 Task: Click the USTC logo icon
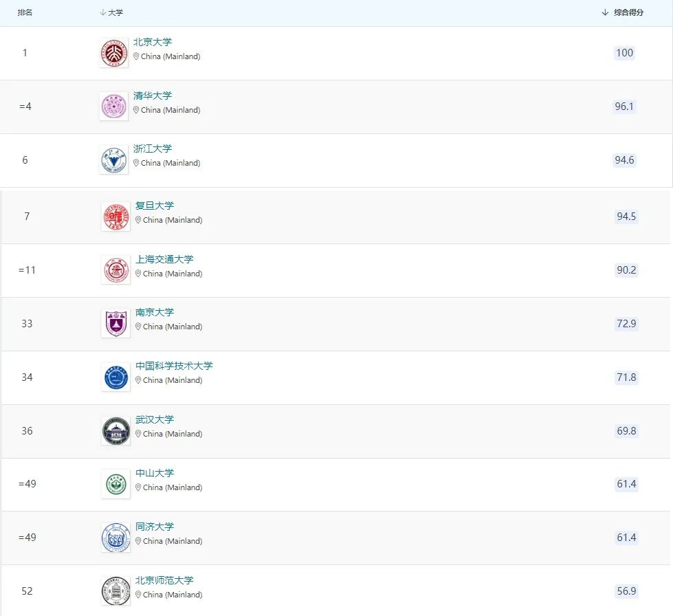pyautogui.click(x=115, y=377)
